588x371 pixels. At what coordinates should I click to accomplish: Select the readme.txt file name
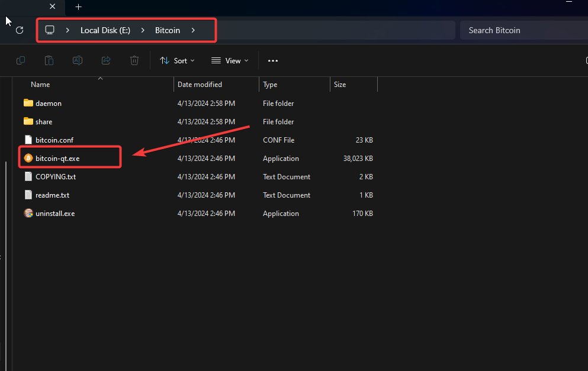click(53, 195)
